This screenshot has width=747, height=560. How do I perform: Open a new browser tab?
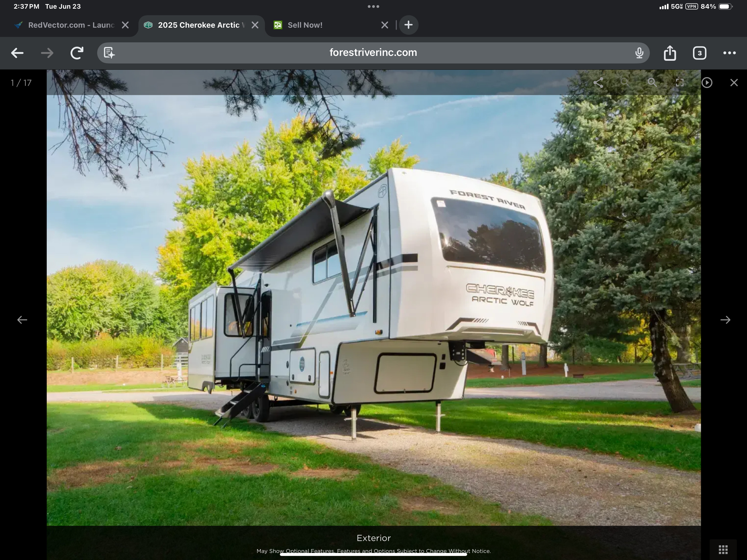point(409,25)
